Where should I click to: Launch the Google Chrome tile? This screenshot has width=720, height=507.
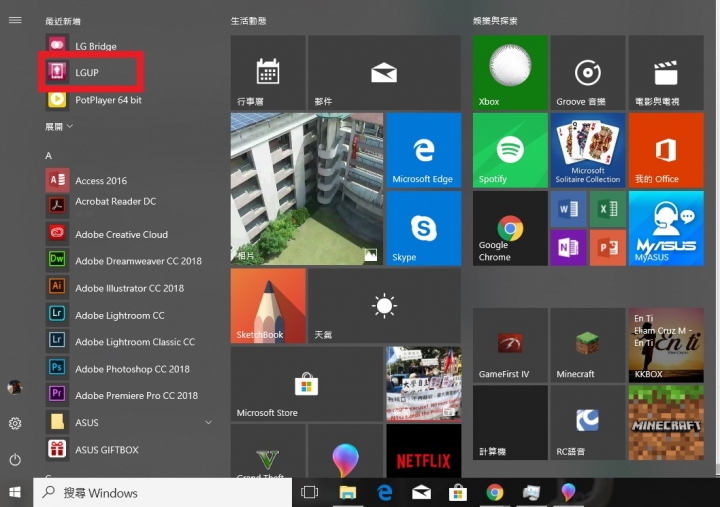click(x=510, y=228)
